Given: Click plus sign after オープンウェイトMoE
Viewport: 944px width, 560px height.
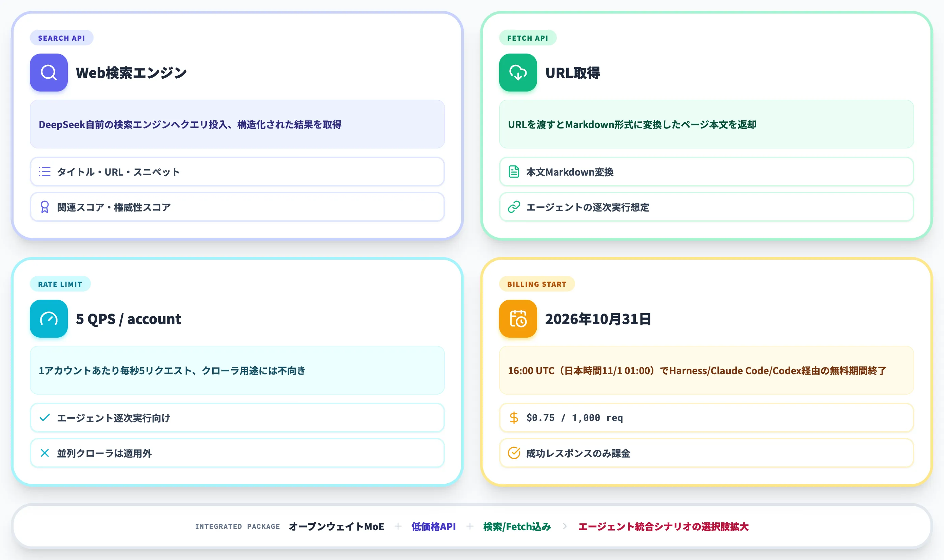Looking at the screenshot, I should (398, 526).
